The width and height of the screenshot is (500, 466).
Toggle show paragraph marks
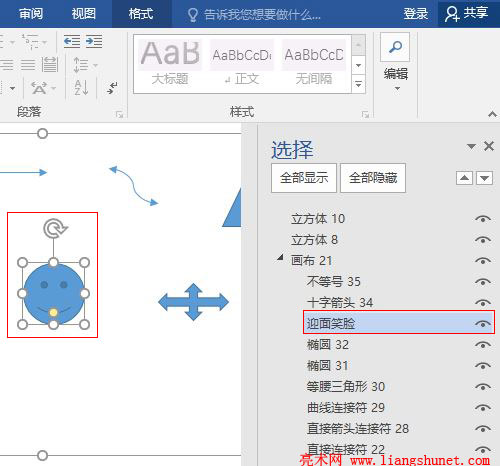112,88
